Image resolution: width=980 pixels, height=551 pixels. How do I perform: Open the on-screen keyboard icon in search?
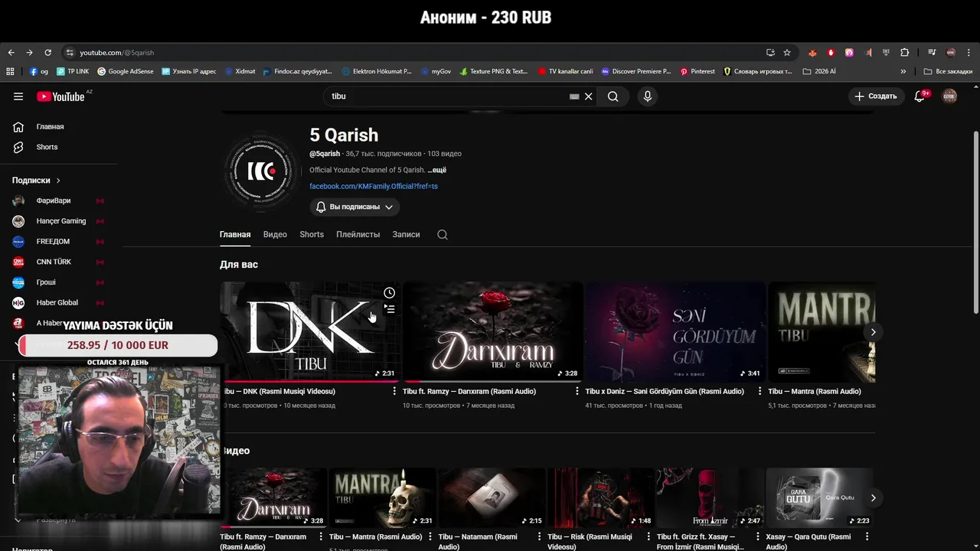[x=574, y=96]
